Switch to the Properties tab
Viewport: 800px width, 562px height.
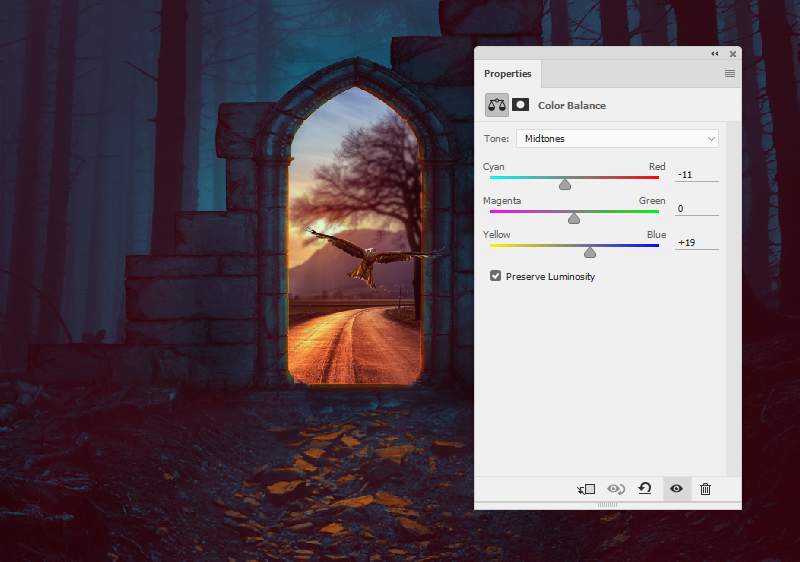tap(508, 74)
